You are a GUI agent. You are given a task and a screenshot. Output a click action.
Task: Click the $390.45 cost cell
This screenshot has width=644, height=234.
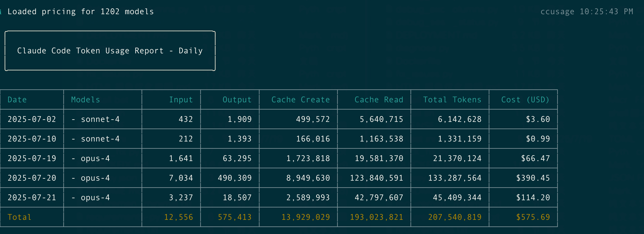click(533, 178)
